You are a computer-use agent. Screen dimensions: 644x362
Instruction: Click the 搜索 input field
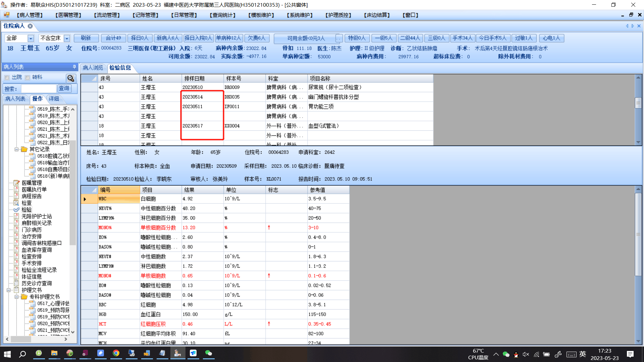click(x=38, y=88)
